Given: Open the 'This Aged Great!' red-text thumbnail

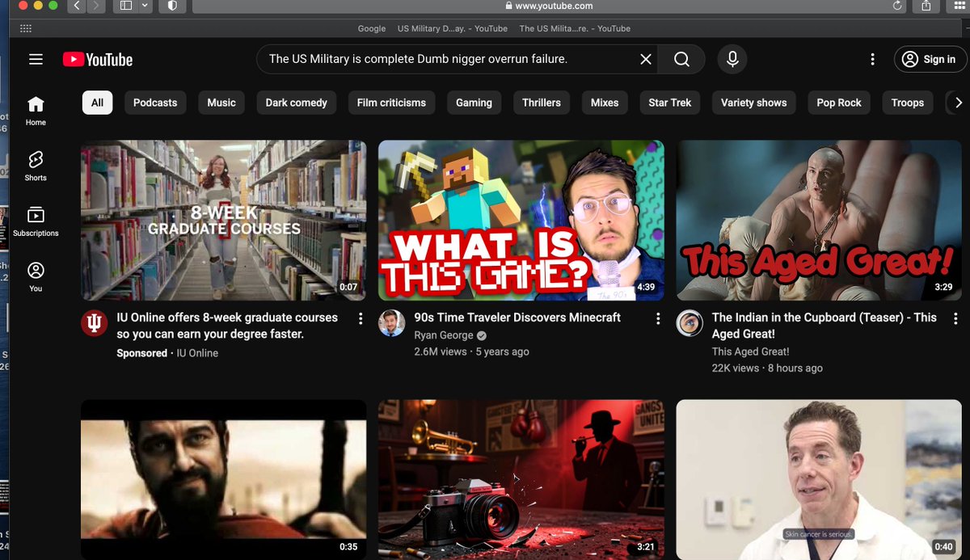Looking at the screenshot, I should (819, 221).
